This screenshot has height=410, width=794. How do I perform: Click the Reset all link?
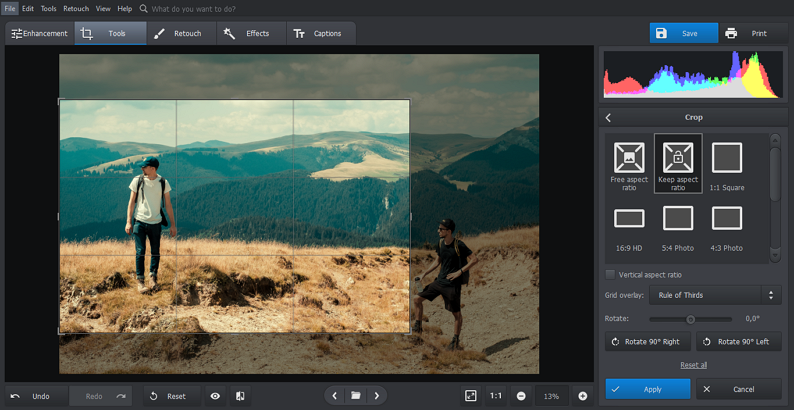(693, 365)
